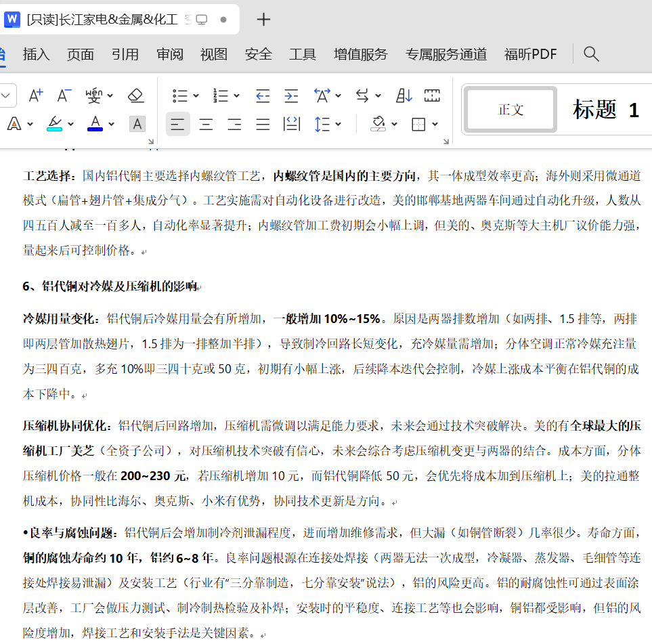This screenshot has width=652, height=644.
Task: Click the borders icon
Action: coord(418,124)
